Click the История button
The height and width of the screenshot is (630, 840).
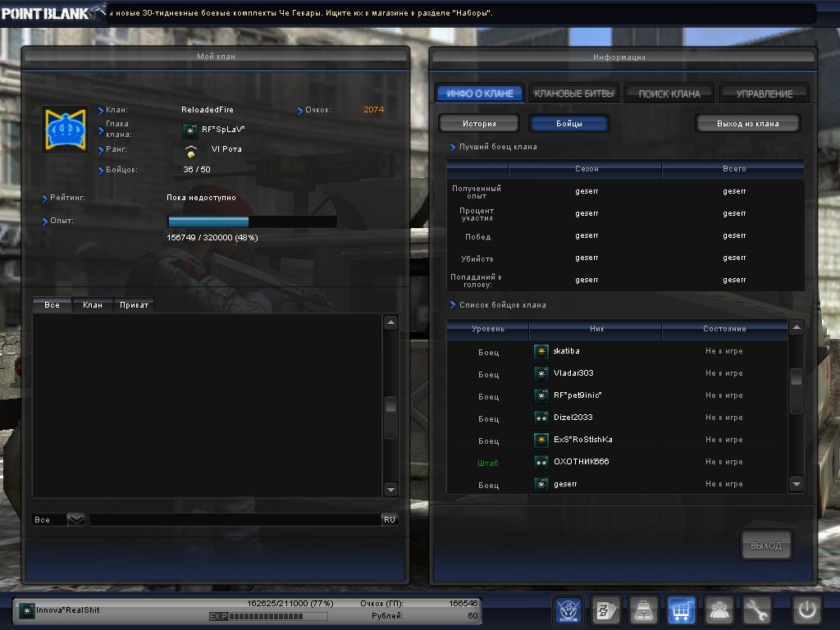coord(479,123)
